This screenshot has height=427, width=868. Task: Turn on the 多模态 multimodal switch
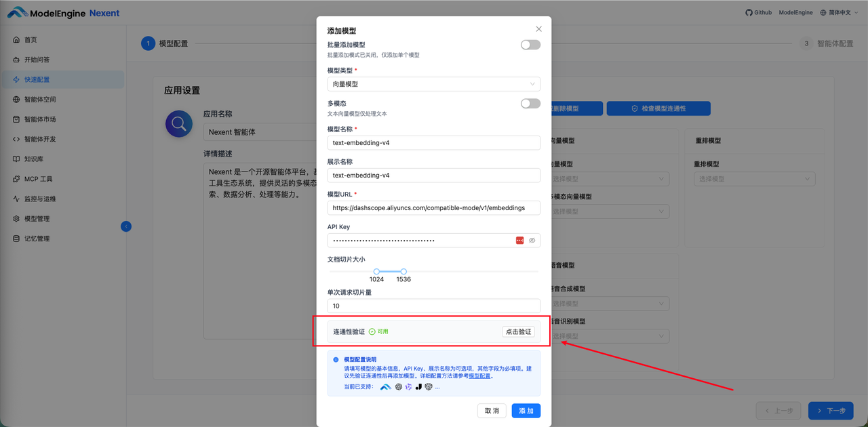pyautogui.click(x=530, y=103)
